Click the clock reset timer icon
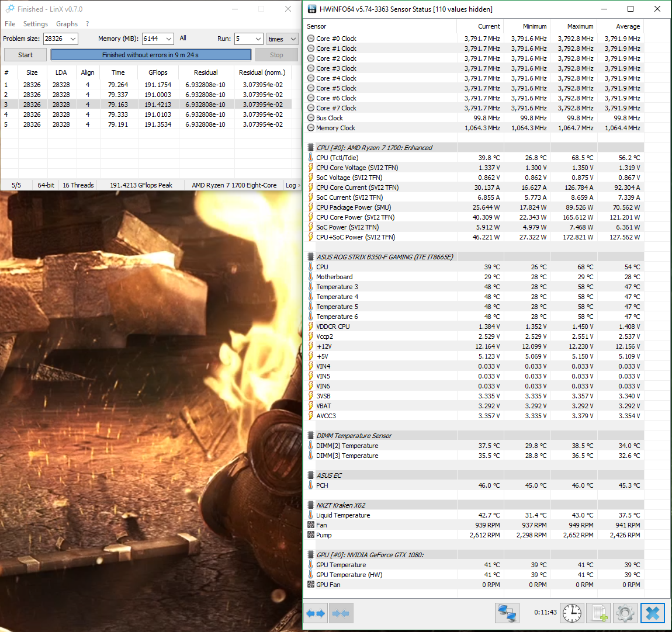 pos(571,613)
